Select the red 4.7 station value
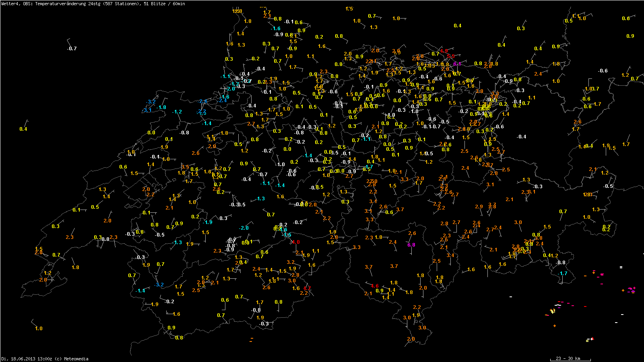Image resolution: width=644 pixels, height=362 pixels. pos(307,288)
